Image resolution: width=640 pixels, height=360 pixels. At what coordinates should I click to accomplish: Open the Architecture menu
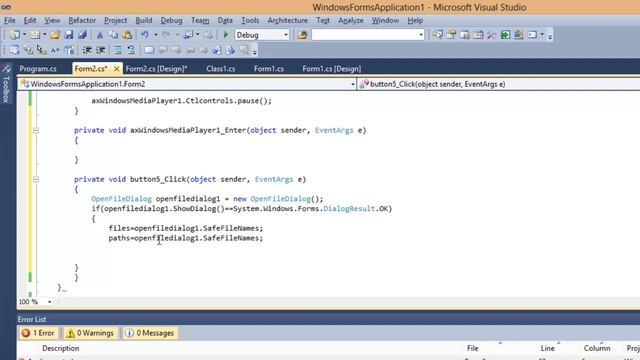click(x=287, y=20)
